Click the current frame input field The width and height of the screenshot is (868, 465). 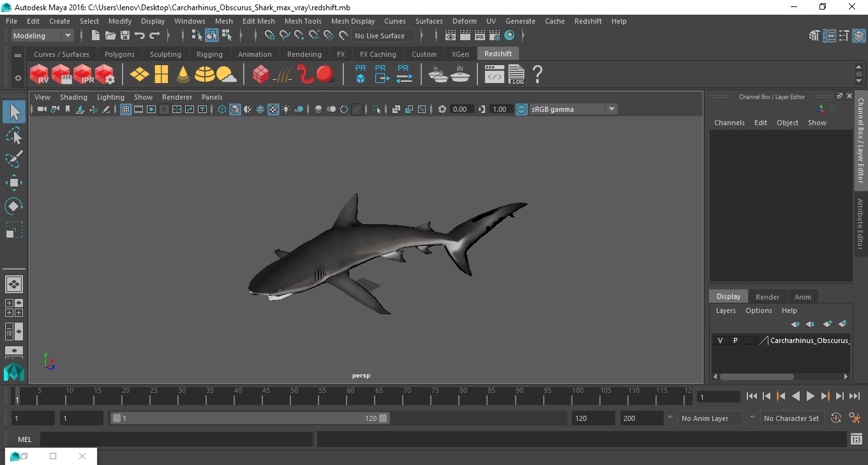pos(719,397)
